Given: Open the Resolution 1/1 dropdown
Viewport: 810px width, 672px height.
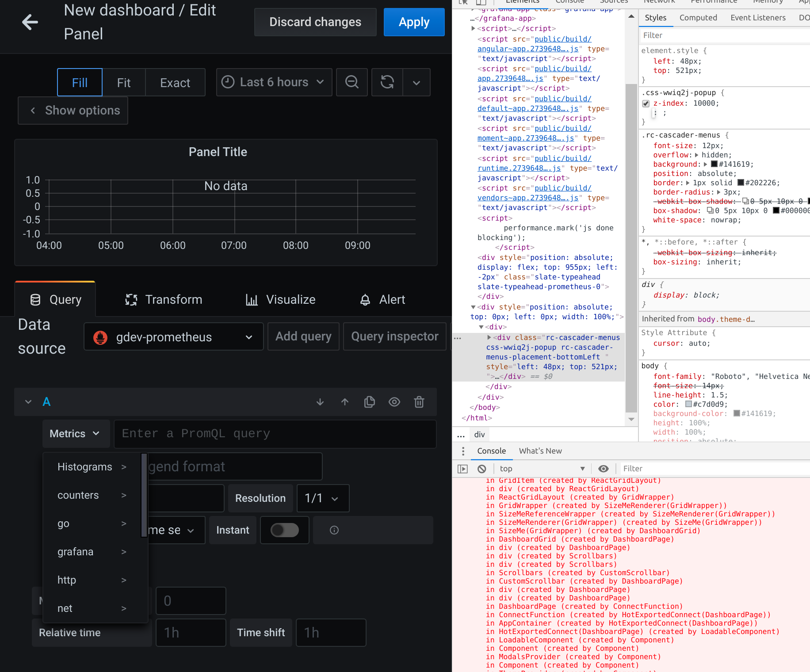Looking at the screenshot, I should click(323, 498).
